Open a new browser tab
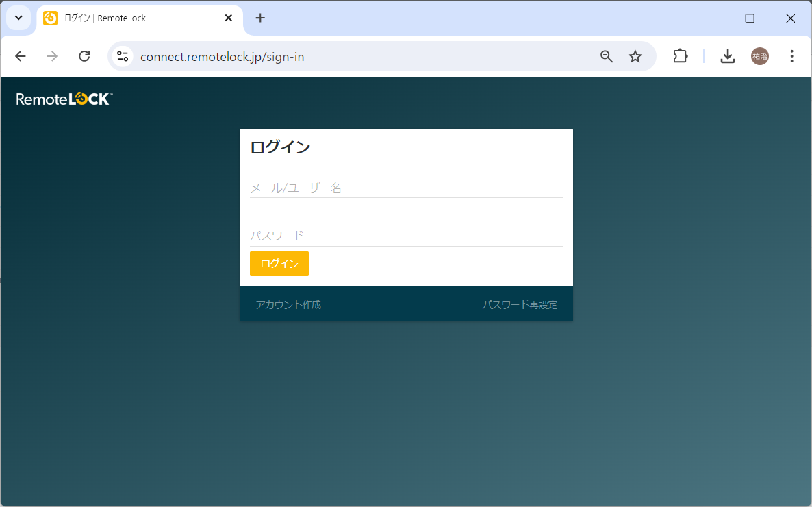Viewport: 812px width, 507px height. coord(259,18)
